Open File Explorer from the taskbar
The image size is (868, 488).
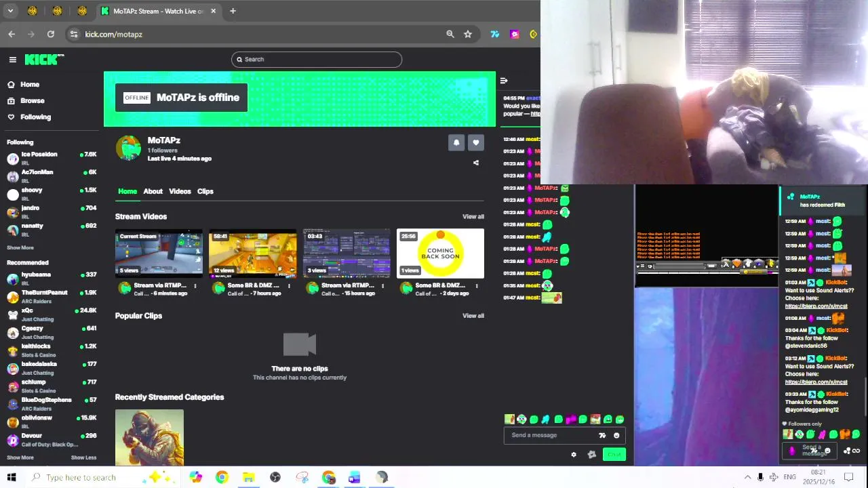[x=248, y=477]
